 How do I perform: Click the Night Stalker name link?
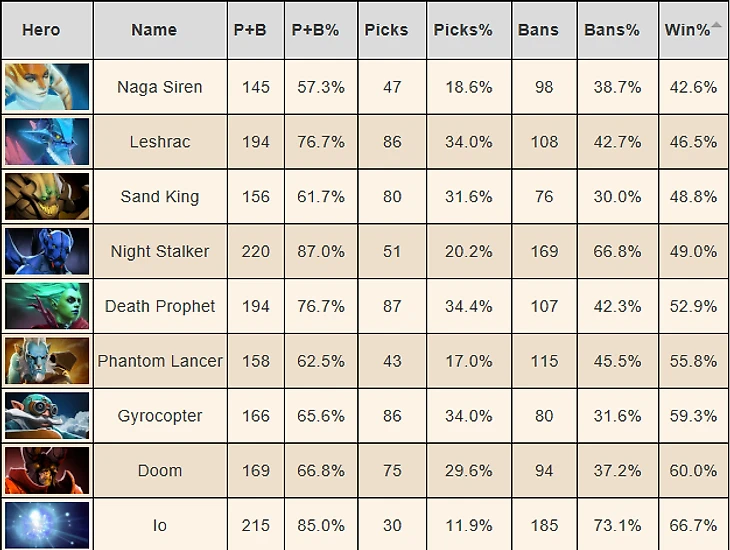(160, 251)
